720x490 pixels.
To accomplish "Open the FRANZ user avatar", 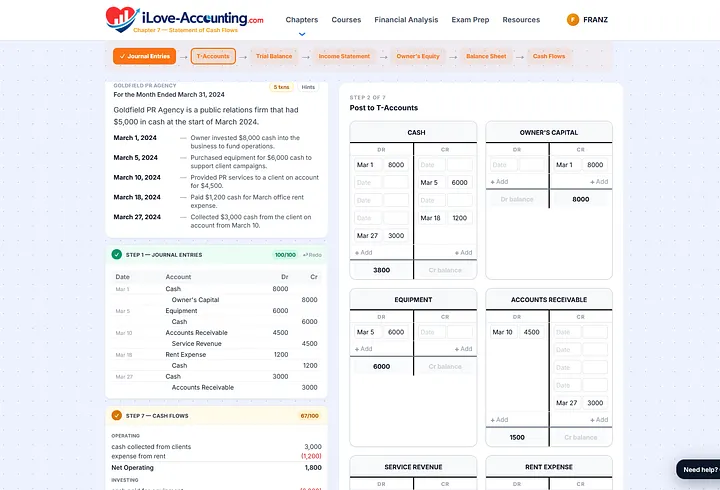I will click(x=573, y=20).
